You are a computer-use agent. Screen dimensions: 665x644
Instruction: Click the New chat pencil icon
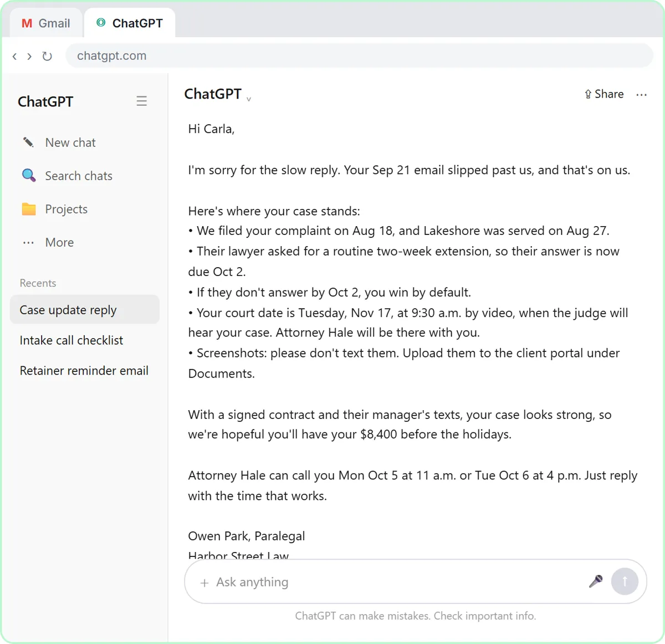pyautogui.click(x=28, y=142)
